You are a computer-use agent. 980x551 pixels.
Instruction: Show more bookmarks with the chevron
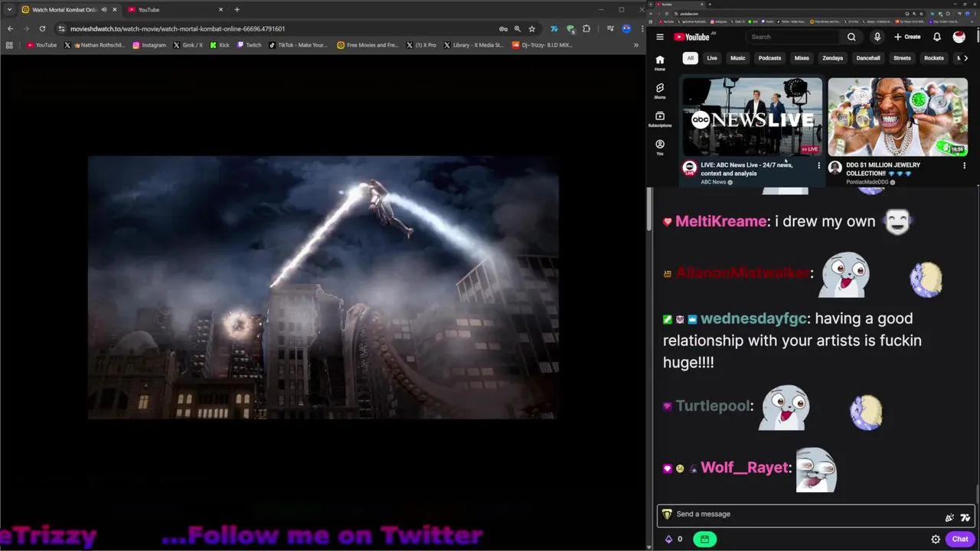coord(635,45)
